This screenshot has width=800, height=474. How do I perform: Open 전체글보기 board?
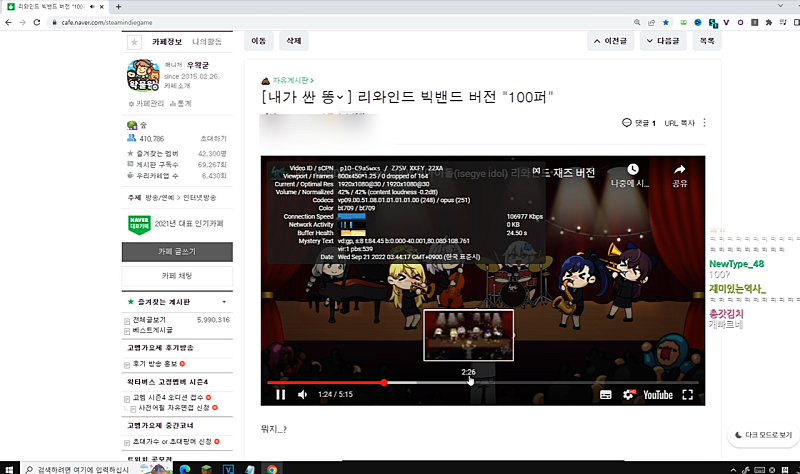tap(149, 320)
